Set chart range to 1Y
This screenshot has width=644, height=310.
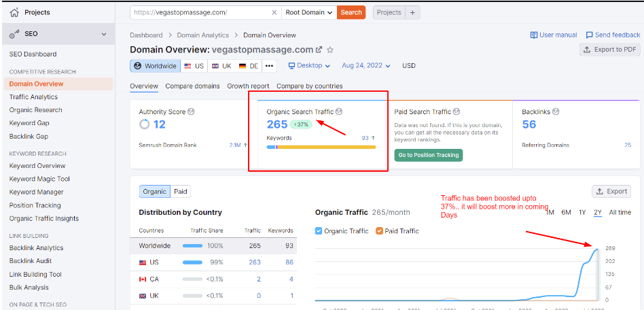(x=582, y=213)
